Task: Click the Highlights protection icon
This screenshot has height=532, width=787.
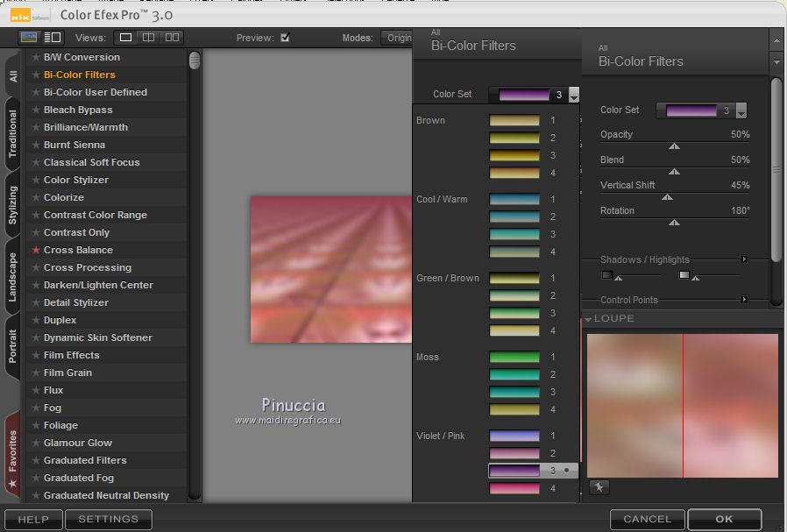Action: click(x=684, y=274)
